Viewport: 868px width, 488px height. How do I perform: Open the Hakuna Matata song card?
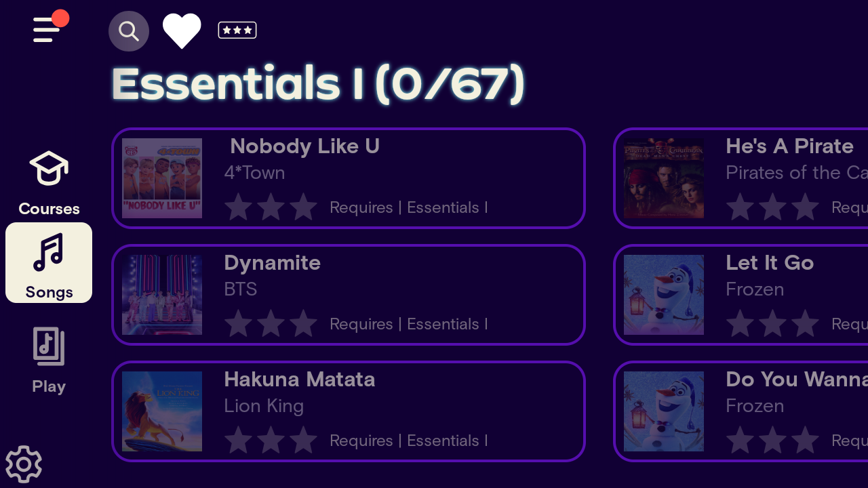349,411
